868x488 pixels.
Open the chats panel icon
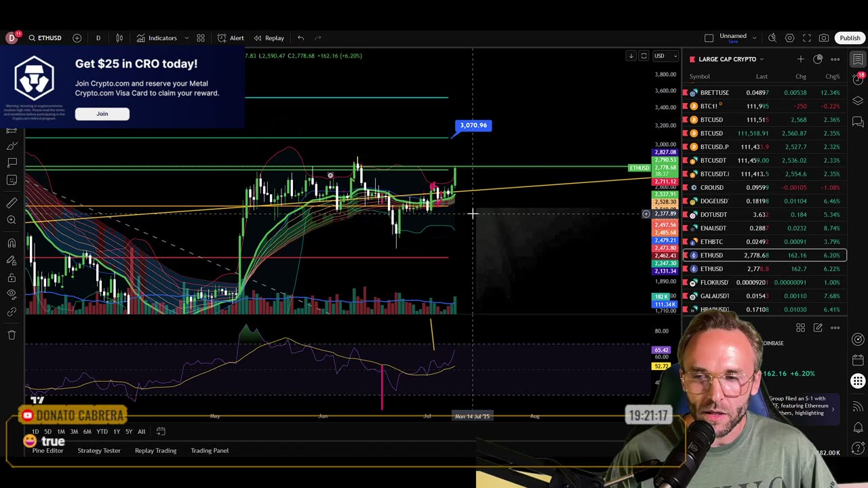click(x=858, y=122)
